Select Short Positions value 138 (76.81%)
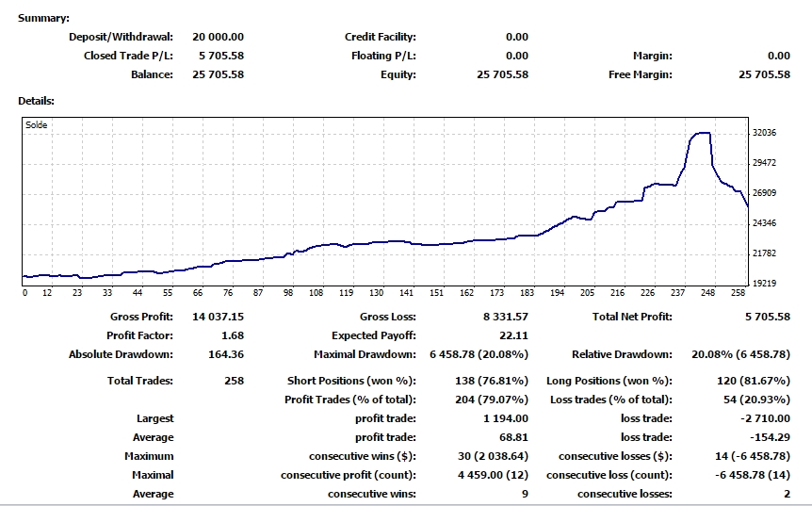 492,381
